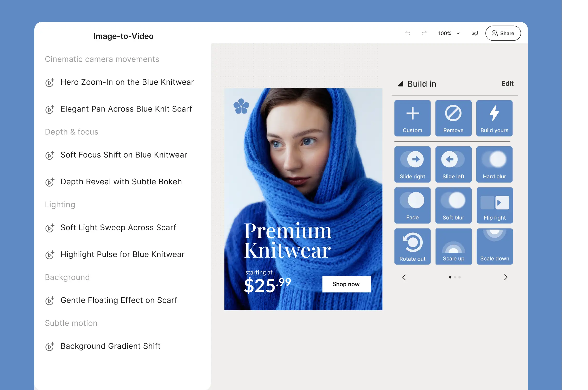Collapse the Build in section triangle

[x=401, y=84]
